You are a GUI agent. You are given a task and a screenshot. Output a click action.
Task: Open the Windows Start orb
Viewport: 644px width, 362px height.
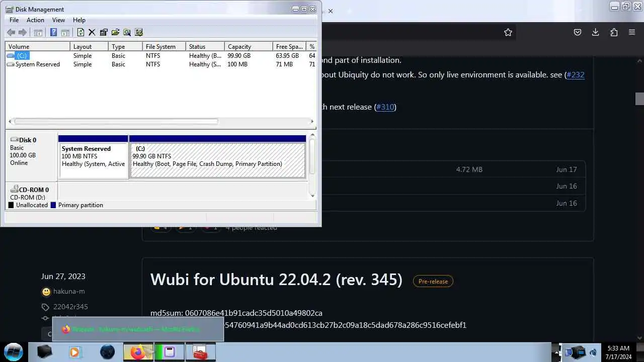pos(14,351)
